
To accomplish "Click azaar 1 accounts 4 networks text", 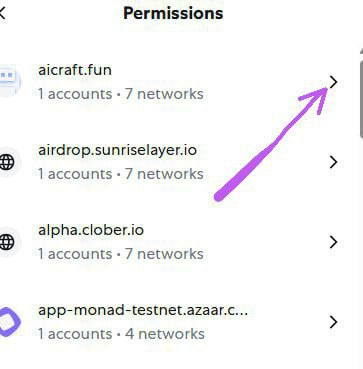I will [x=121, y=334].
